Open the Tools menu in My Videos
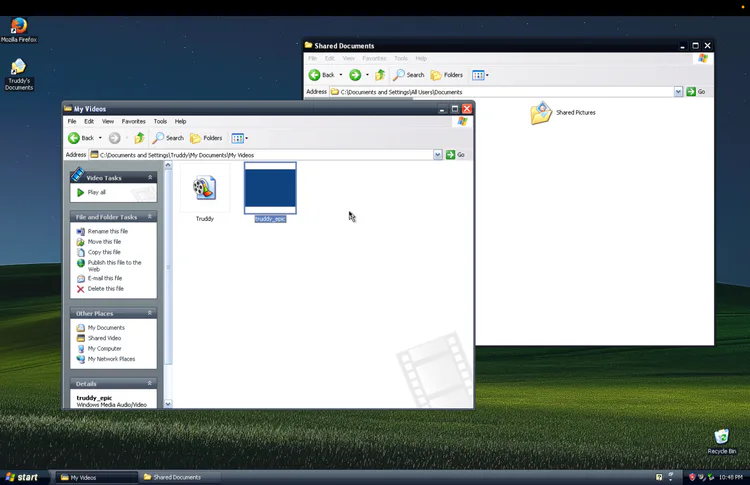The height and width of the screenshot is (485, 750). tap(160, 121)
